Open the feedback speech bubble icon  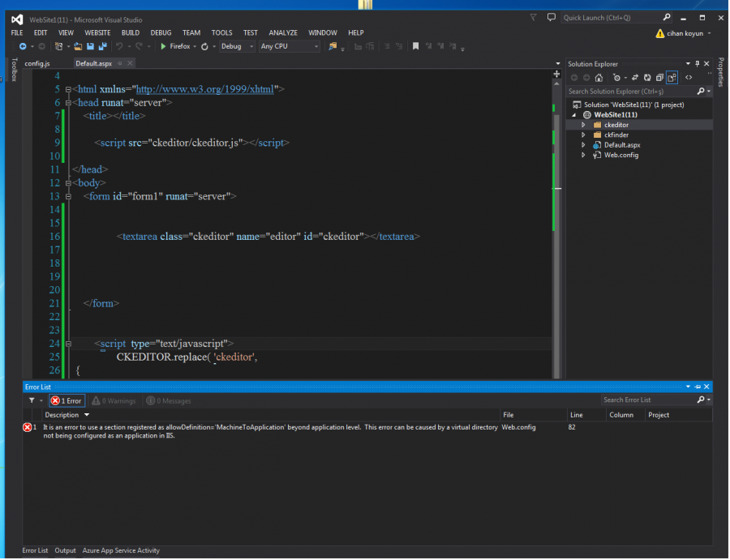point(552,17)
